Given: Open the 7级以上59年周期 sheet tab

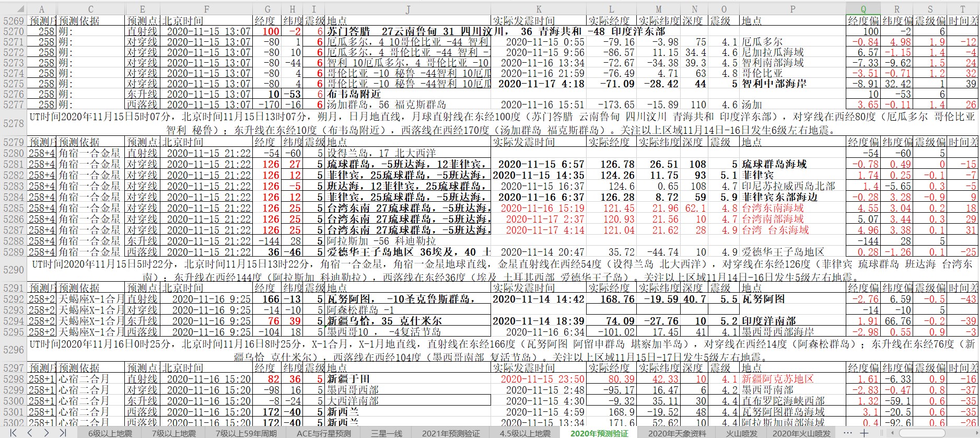Looking at the screenshot, I should (246, 433).
